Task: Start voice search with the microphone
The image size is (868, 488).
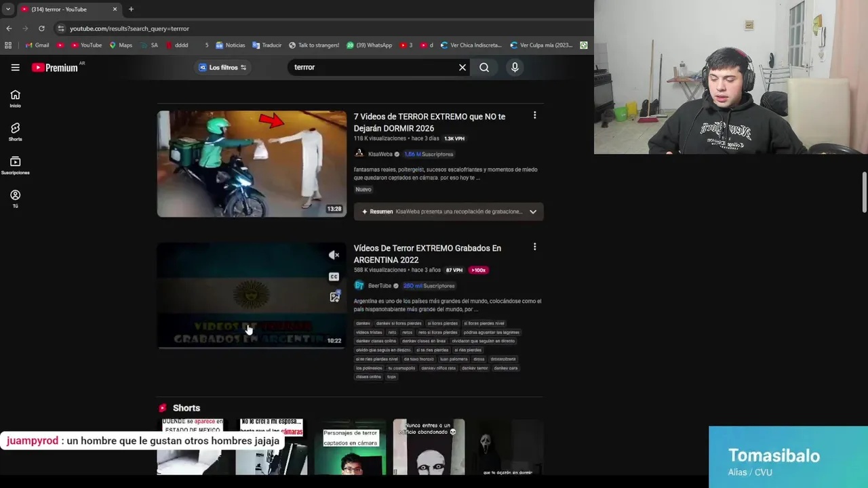Action: [x=515, y=67]
